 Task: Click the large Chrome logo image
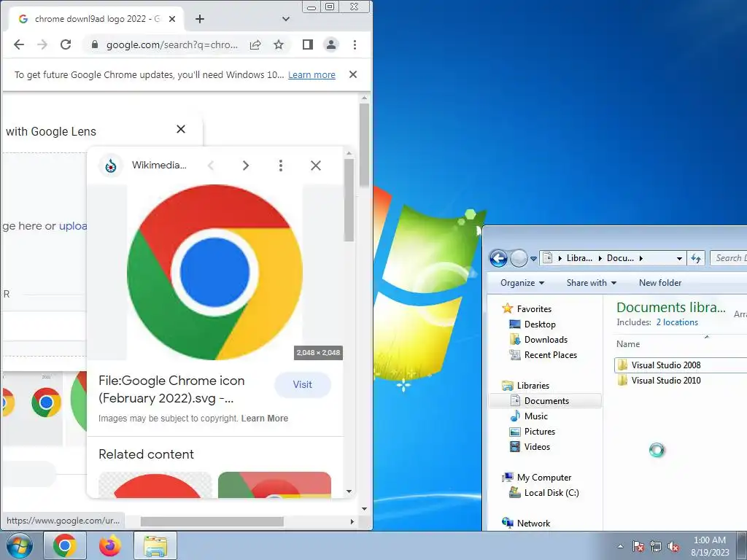pos(215,273)
